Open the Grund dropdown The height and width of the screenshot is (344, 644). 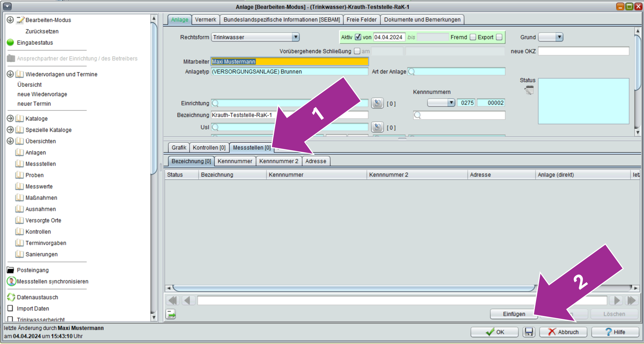coord(559,37)
